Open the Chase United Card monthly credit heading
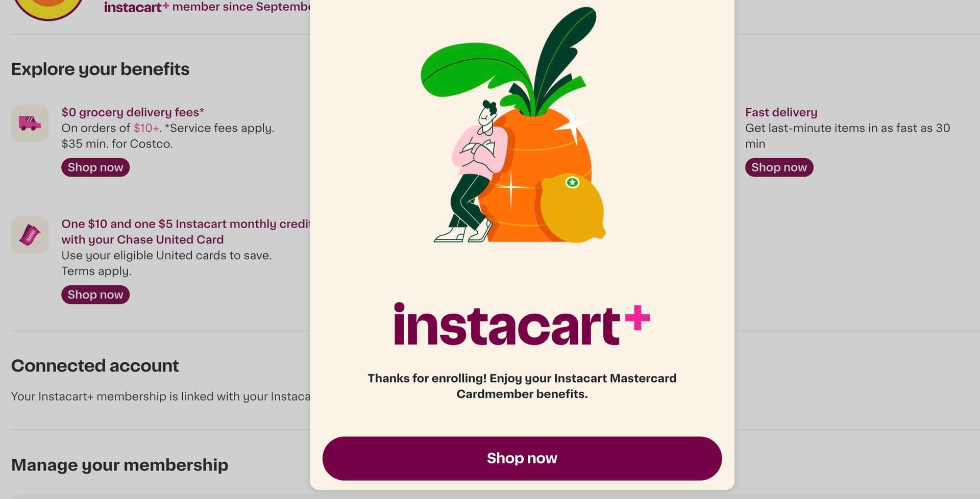Image resolution: width=980 pixels, height=499 pixels. [186, 232]
